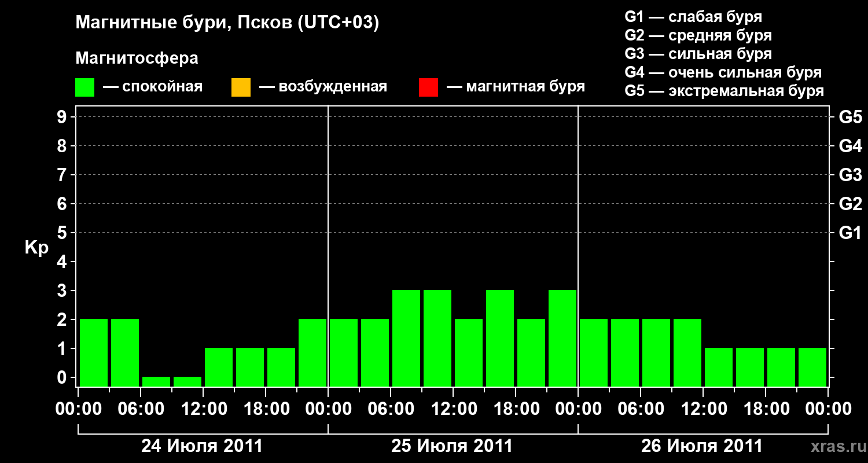Click the orange 'возбужденная' legend swatch
Viewport: 868px width, 463px height.
tap(241, 87)
